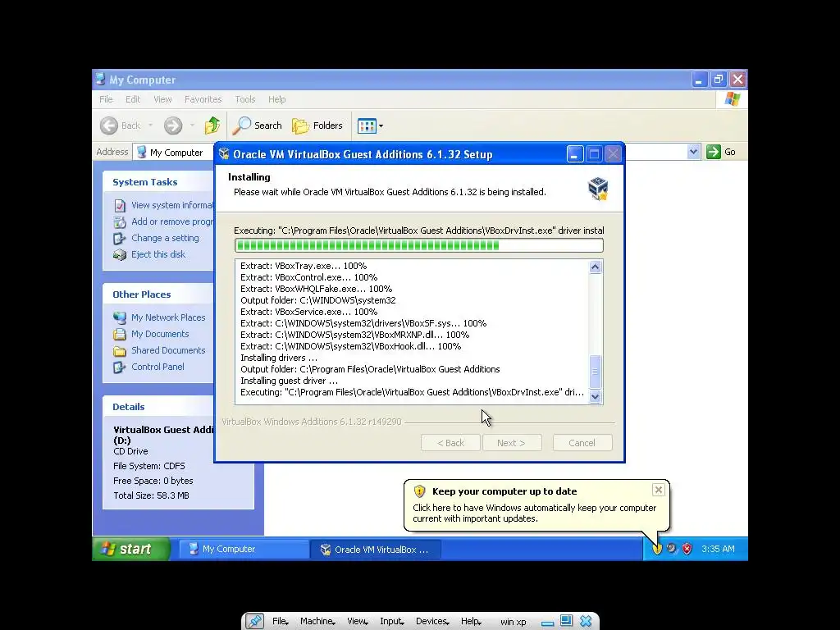Screen dimensions: 840x630
Task: Open the VirtualBox Devices menu
Action: pyautogui.click(x=432, y=622)
